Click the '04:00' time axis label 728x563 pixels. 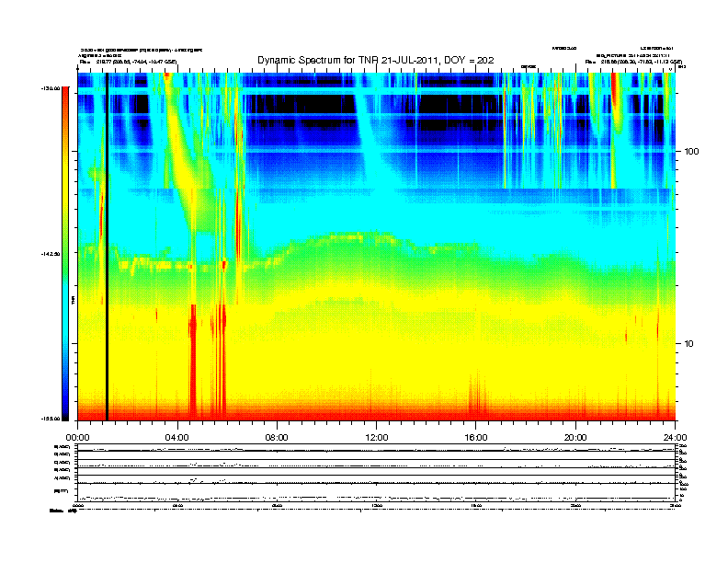coord(177,438)
